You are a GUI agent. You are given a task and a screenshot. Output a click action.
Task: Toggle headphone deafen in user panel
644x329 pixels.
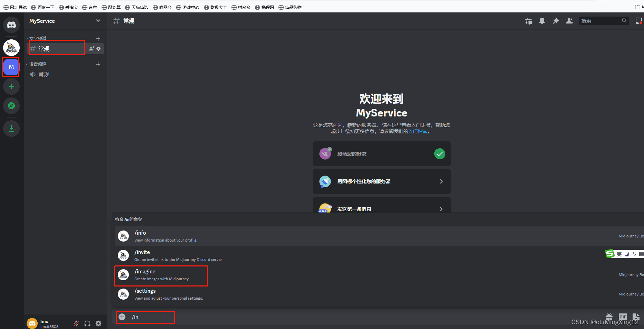[87, 323]
